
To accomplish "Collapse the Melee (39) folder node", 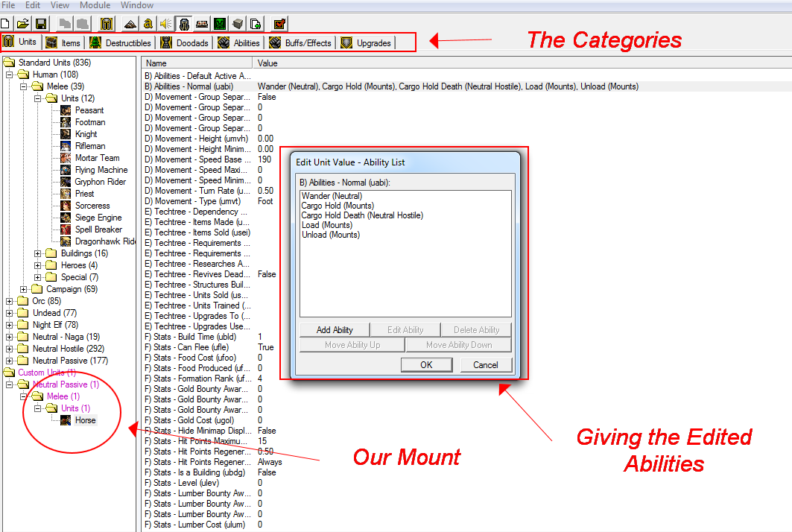I will tap(23, 86).
